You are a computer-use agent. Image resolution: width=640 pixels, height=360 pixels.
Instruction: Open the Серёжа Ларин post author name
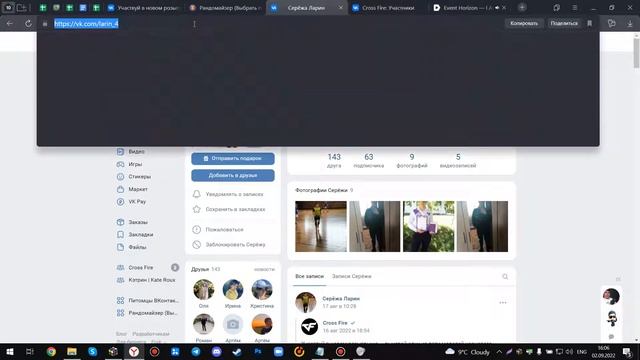click(x=341, y=299)
